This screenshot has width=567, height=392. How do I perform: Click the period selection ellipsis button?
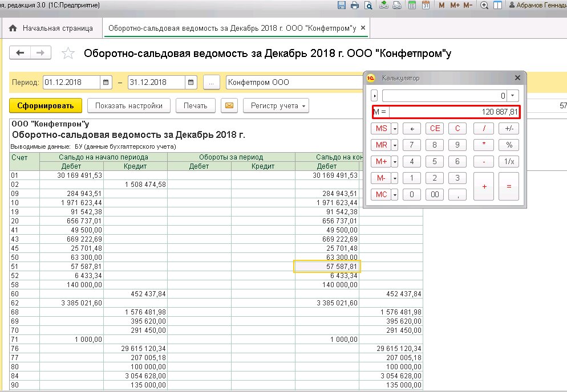tap(212, 83)
